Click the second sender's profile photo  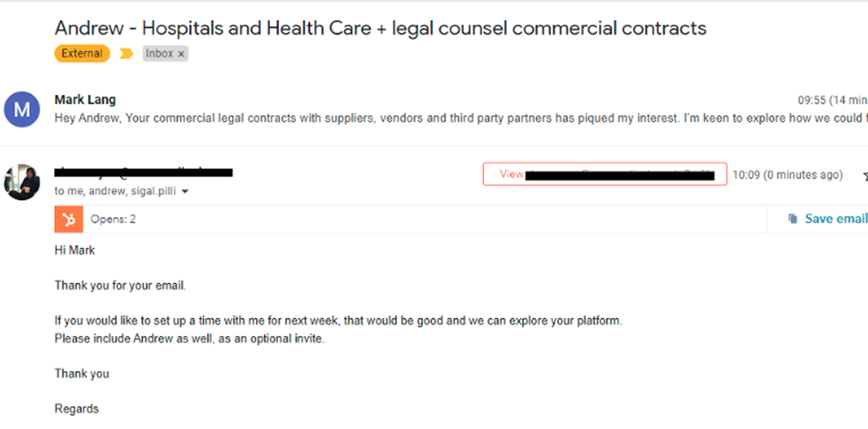coord(22,182)
